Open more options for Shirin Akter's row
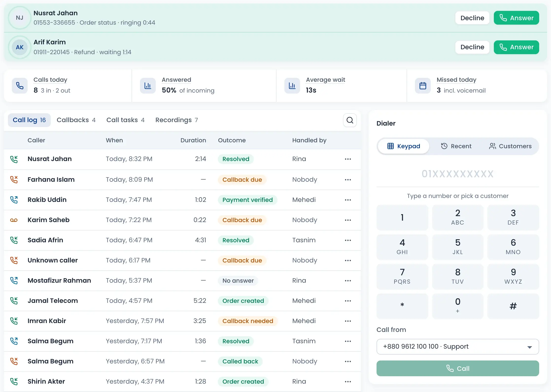 (x=348, y=382)
